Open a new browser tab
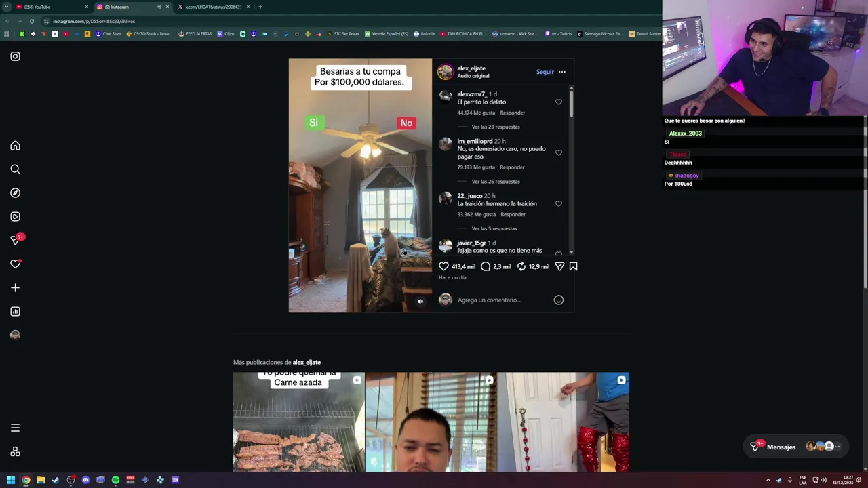This screenshot has width=868, height=488. coord(260,7)
